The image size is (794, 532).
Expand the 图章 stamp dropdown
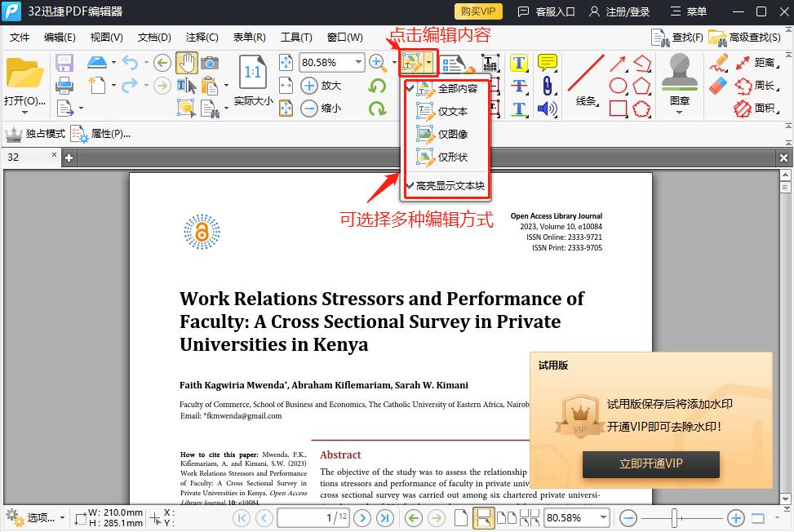pos(679,112)
